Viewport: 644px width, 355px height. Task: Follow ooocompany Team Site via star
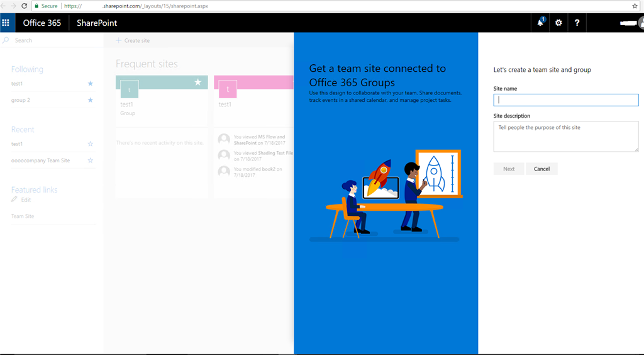[x=91, y=161]
